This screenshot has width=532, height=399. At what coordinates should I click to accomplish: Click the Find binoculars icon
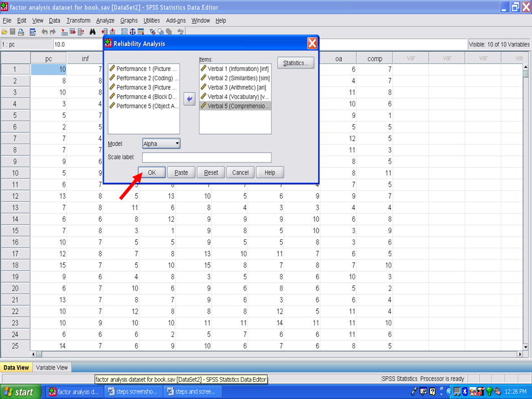click(x=93, y=32)
